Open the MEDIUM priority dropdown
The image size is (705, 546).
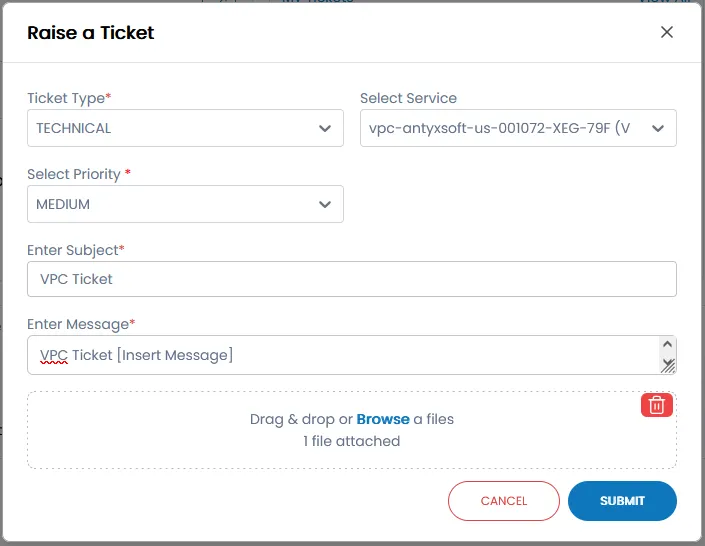coord(170,204)
